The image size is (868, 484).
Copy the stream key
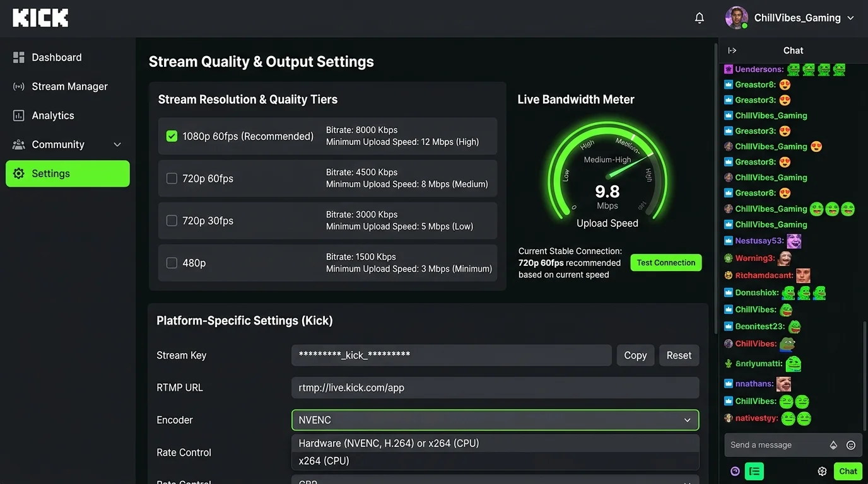coord(635,355)
